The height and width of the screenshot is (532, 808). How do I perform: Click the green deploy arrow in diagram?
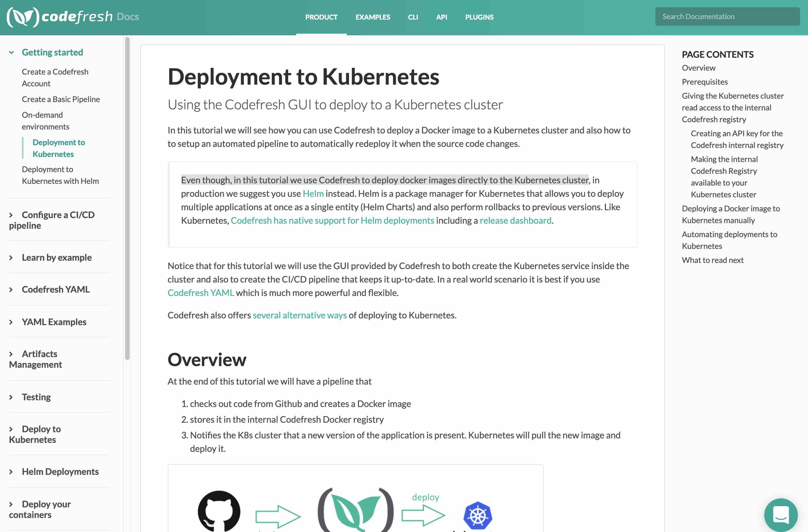pos(423,515)
